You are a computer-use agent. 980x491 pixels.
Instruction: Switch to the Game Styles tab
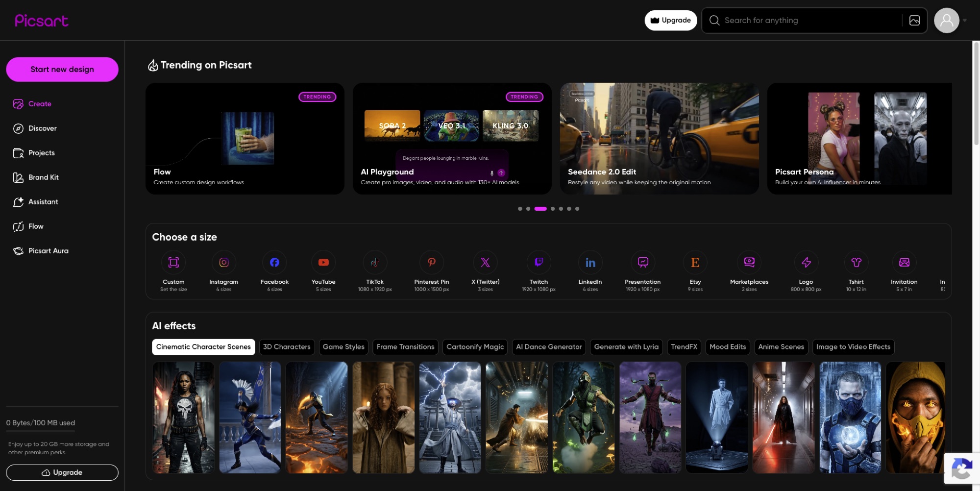[x=343, y=347]
